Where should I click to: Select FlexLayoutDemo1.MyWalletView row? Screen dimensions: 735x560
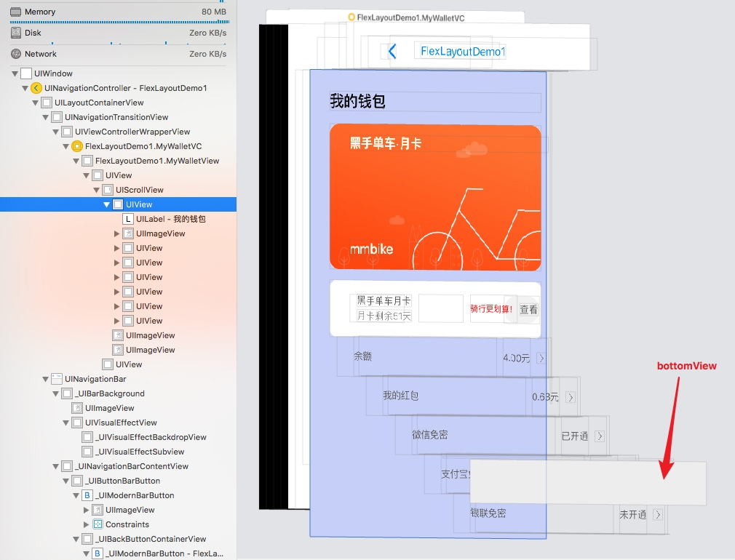coord(118,161)
